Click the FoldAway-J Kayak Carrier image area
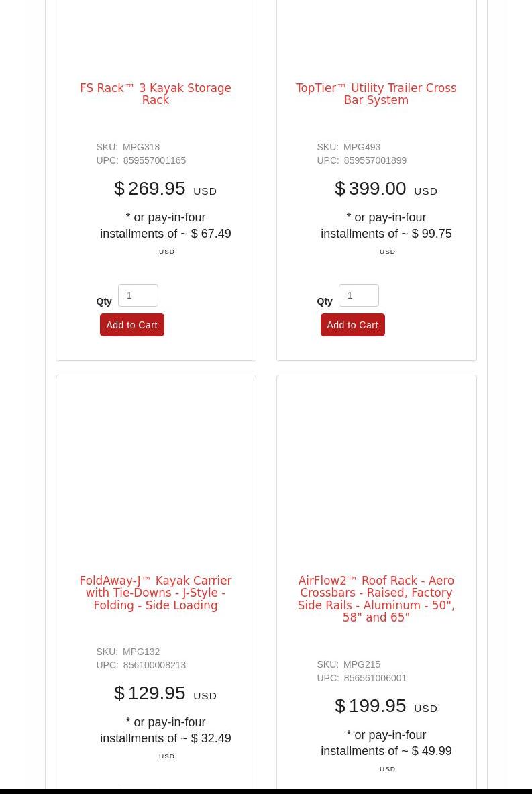Image resolution: width=532 pixels, height=794 pixels. tap(156, 473)
